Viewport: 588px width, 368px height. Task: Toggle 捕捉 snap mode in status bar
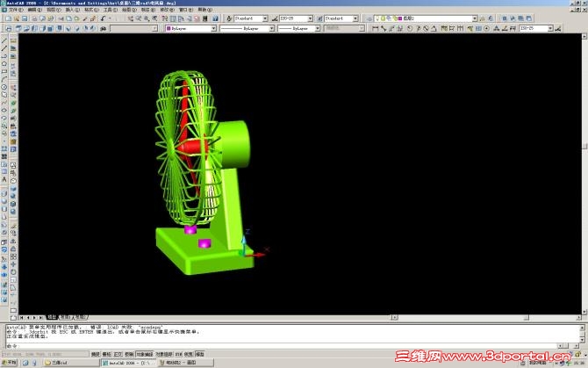point(96,354)
